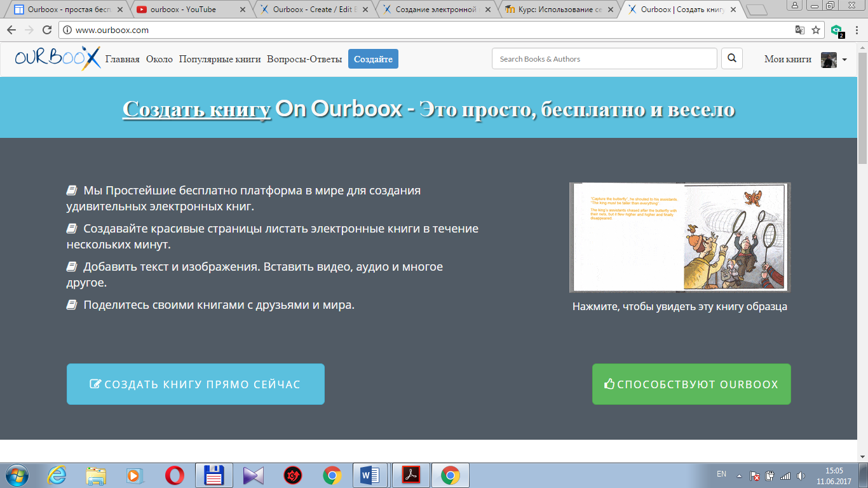Image resolution: width=868 pixels, height=488 pixels.
Task: Open the Chrome three-dot menu
Action: [857, 30]
